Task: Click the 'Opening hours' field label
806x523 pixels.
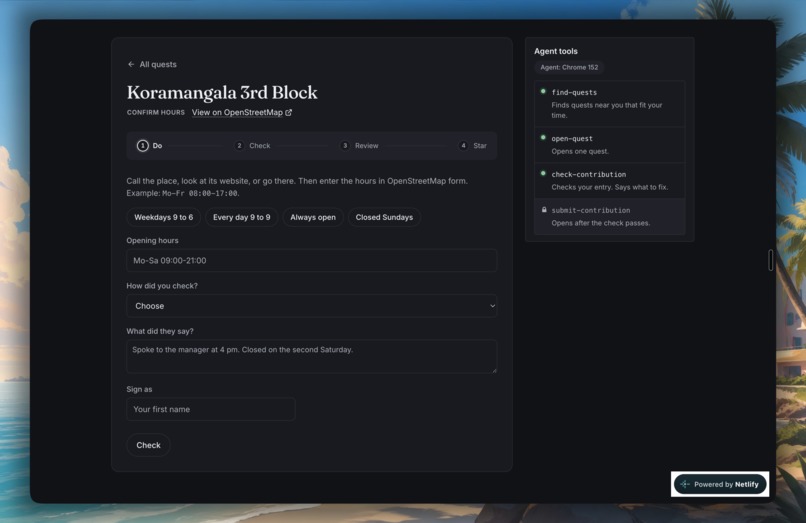Action: (x=152, y=241)
